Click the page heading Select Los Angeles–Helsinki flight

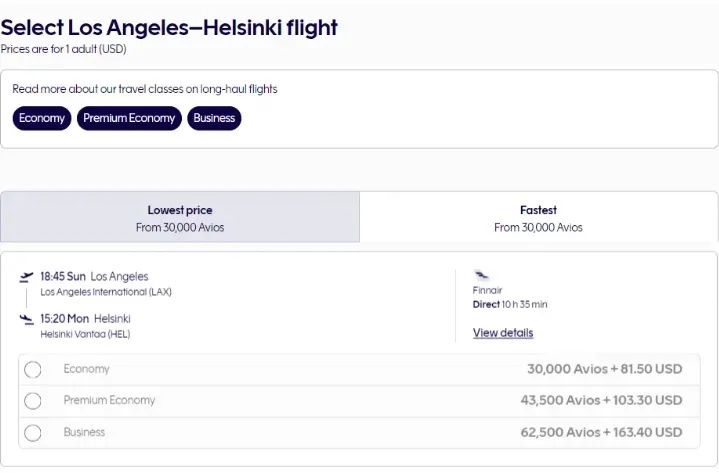(169, 27)
